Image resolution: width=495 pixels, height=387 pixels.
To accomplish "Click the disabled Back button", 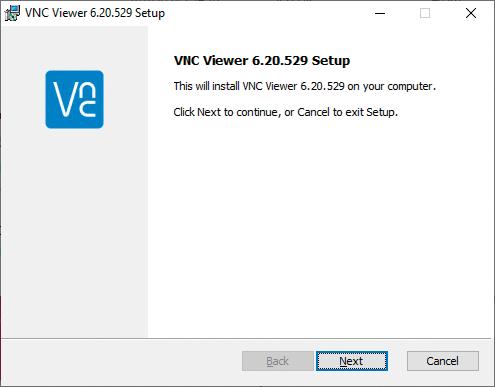I will (277, 361).
